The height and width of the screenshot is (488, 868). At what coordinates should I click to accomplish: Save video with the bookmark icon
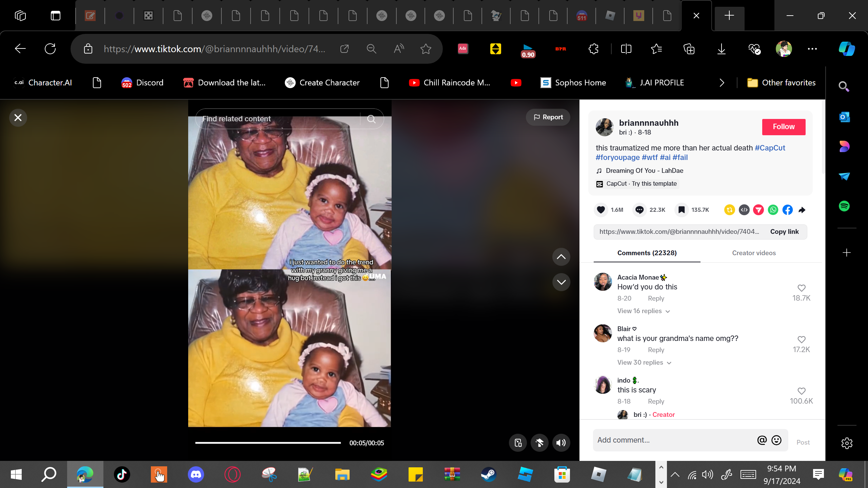click(681, 210)
